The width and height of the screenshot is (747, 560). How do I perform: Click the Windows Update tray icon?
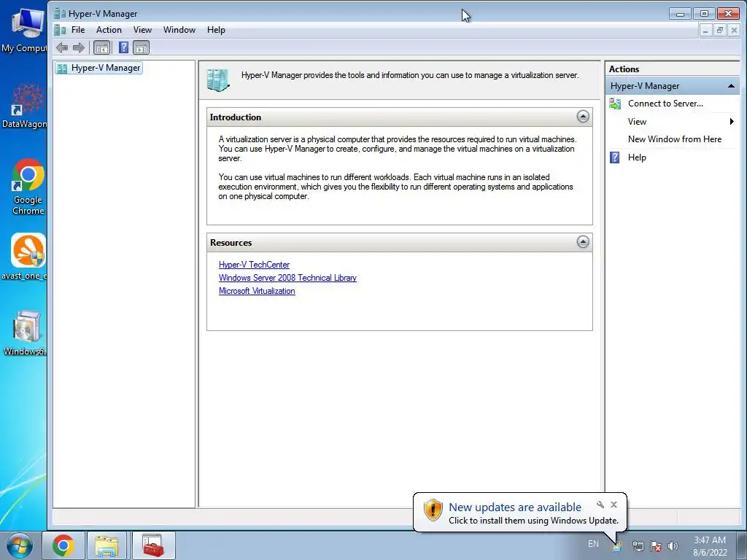pos(617,547)
